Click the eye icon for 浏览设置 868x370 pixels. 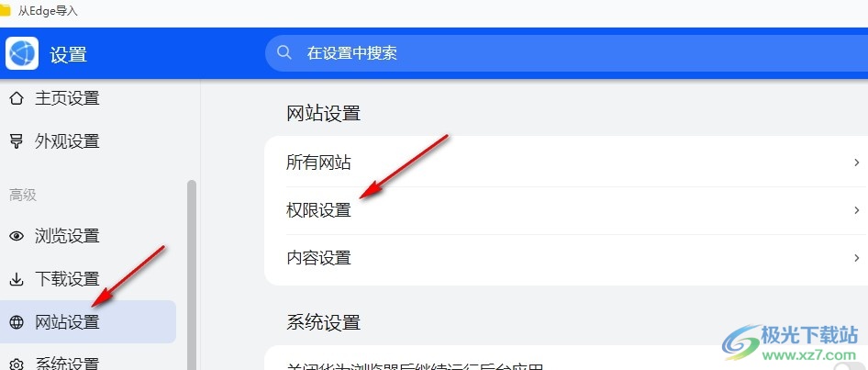point(17,236)
